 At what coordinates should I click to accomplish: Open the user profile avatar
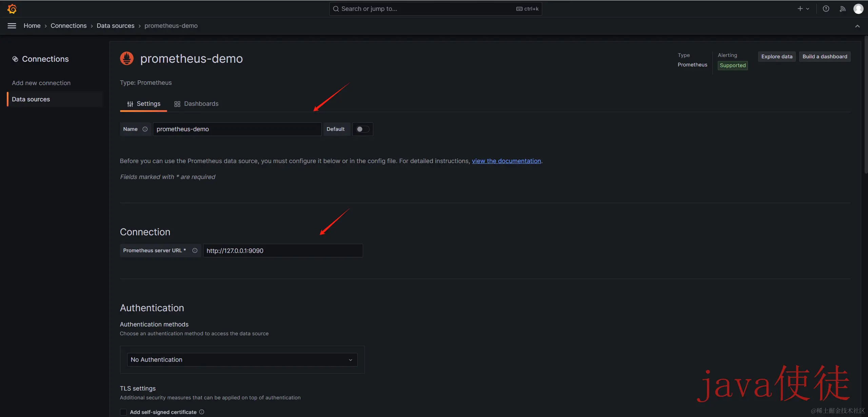(858, 9)
